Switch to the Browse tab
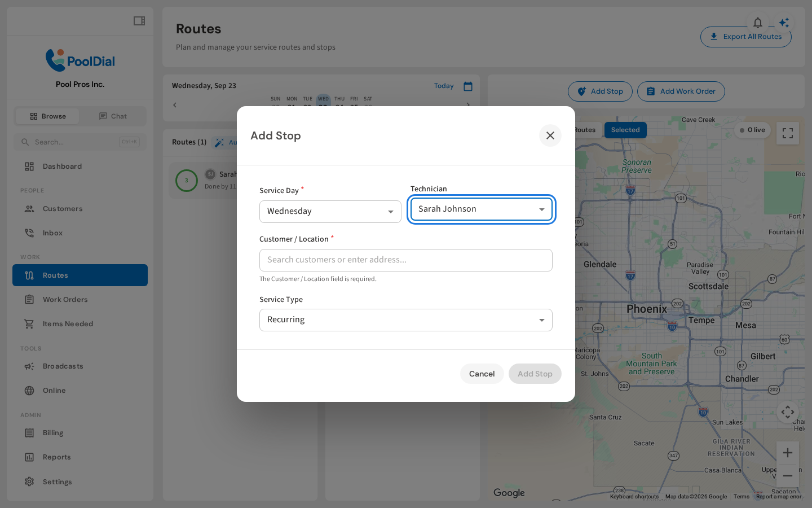The image size is (812, 508). [x=47, y=116]
